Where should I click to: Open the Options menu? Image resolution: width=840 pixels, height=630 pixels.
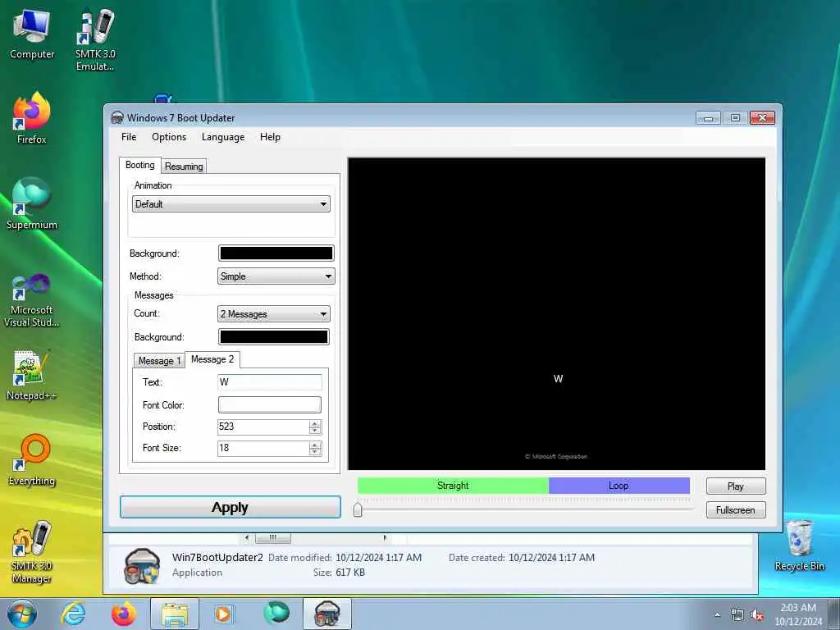[x=169, y=137]
